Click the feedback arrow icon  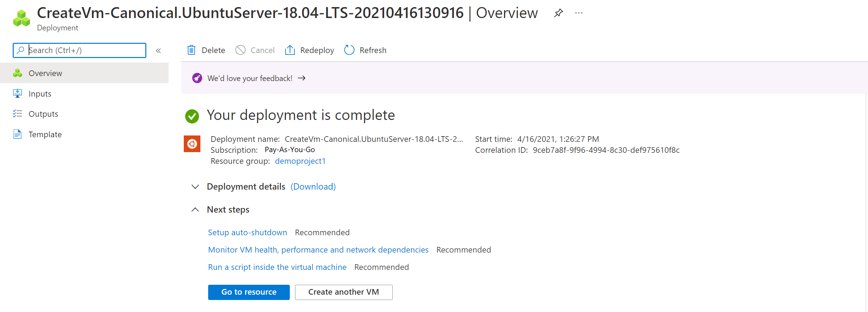pyautogui.click(x=301, y=78)
